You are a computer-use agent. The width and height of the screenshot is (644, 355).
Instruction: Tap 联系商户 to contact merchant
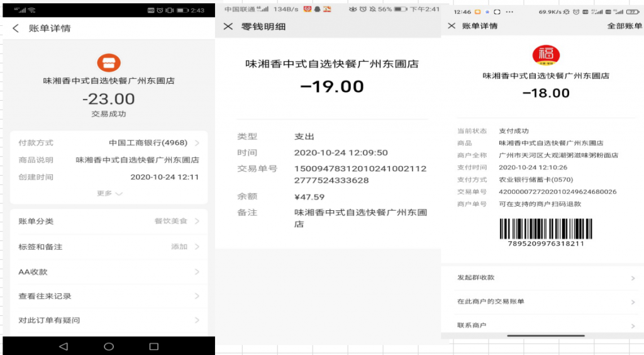[x=545, y=325]
